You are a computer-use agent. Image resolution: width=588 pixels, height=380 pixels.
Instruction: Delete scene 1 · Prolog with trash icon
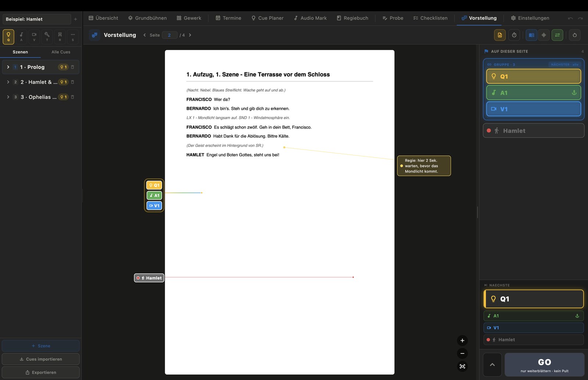pos(72,67)
